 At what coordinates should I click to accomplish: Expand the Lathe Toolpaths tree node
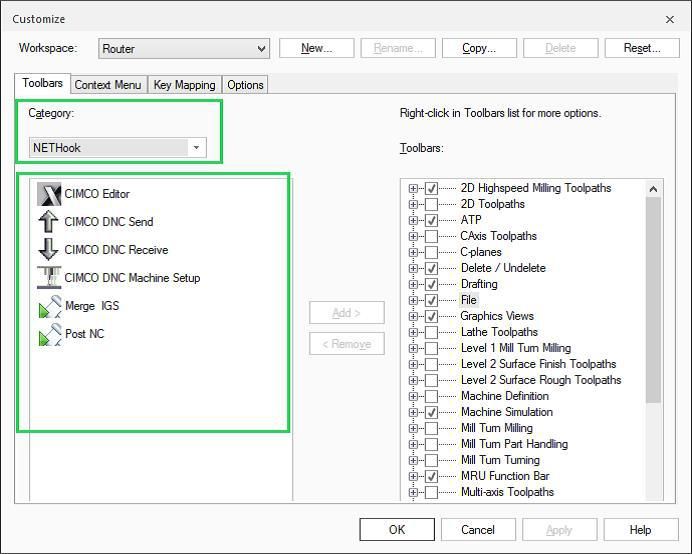click(x=413, y=332)
